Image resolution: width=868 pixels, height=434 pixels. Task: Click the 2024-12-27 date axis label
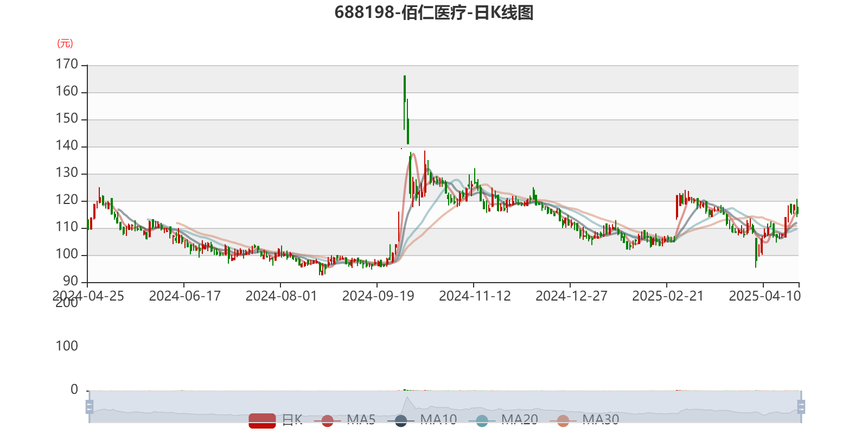coord(571,296)
